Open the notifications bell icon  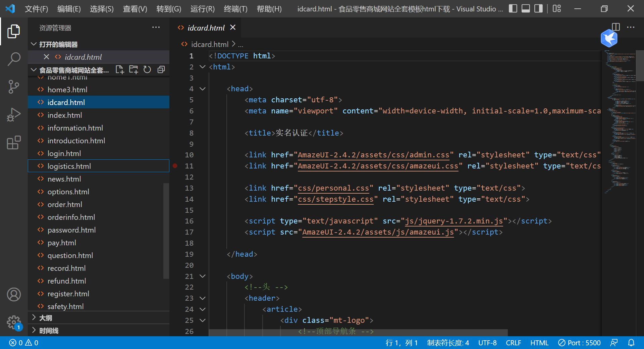point(631,343)
